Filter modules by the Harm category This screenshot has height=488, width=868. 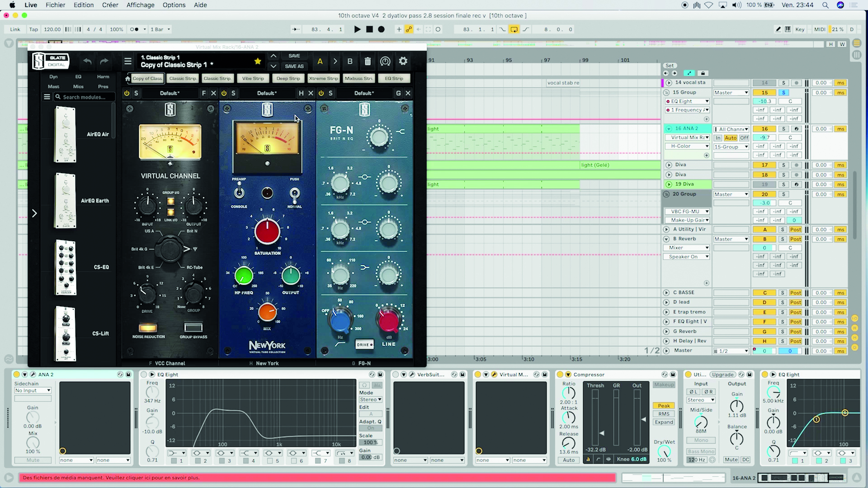pyautogui.click(x=103, y=77)
